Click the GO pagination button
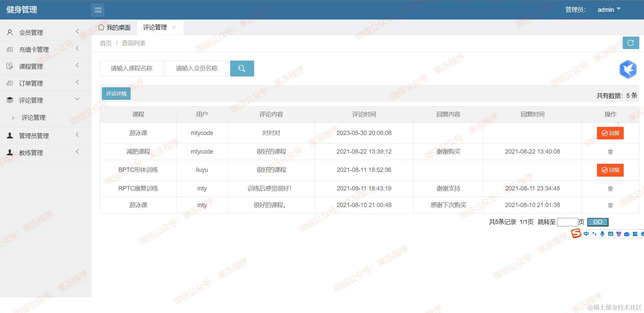 coord(598,222)
